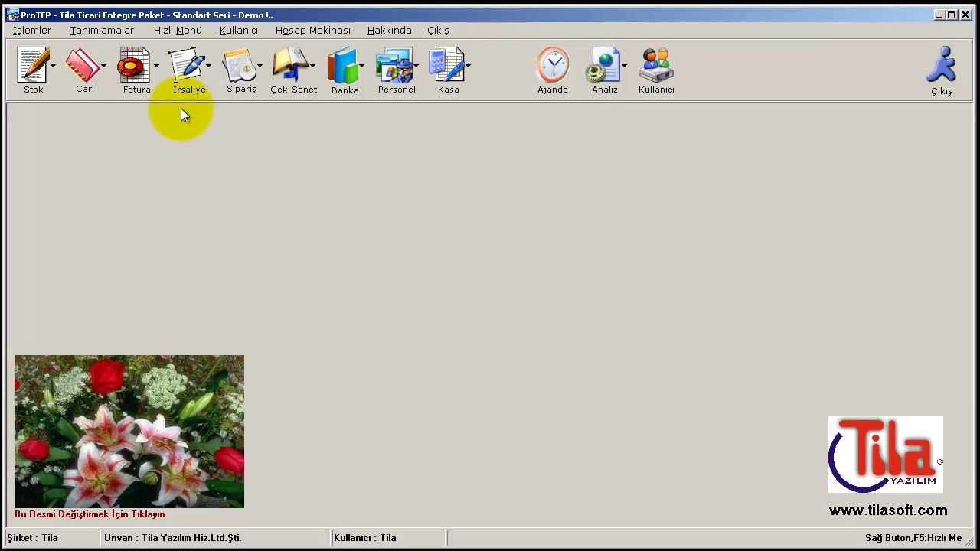Open the Çek-Senet icon
Image resolution: width=980 pixels, height=551 pixels.
tap(290, 66)
